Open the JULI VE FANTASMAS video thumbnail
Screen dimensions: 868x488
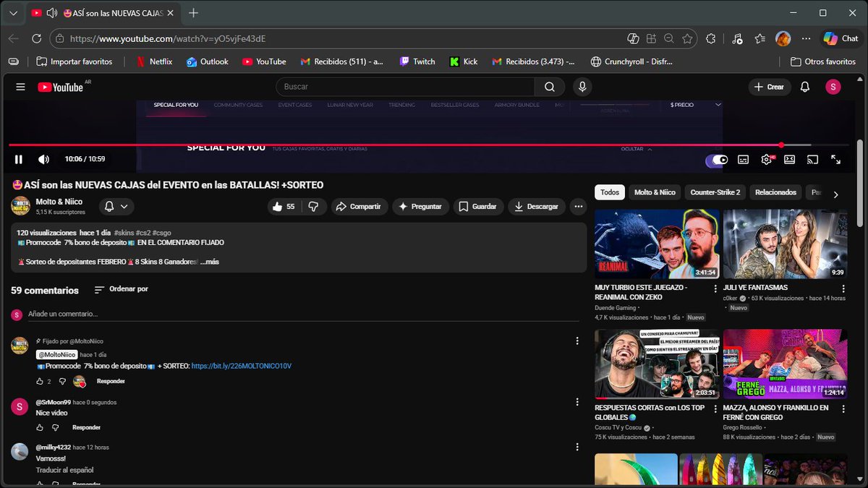[x=785, y=244]
